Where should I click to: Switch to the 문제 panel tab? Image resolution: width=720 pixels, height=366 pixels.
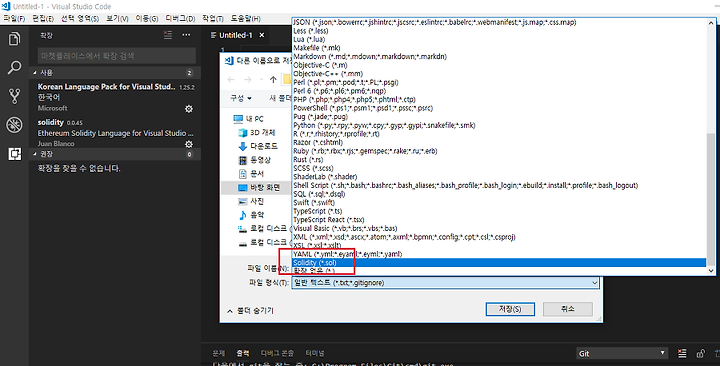point(219,353)
